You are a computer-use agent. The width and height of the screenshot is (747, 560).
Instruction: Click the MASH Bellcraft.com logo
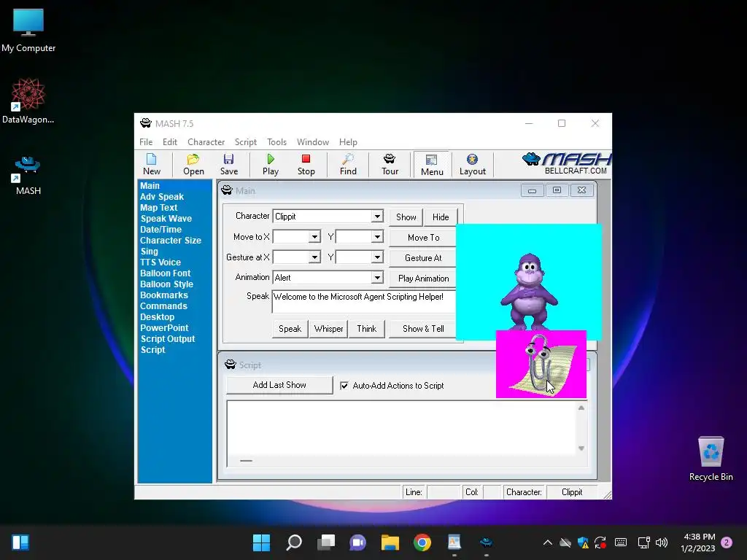point(567,164)
